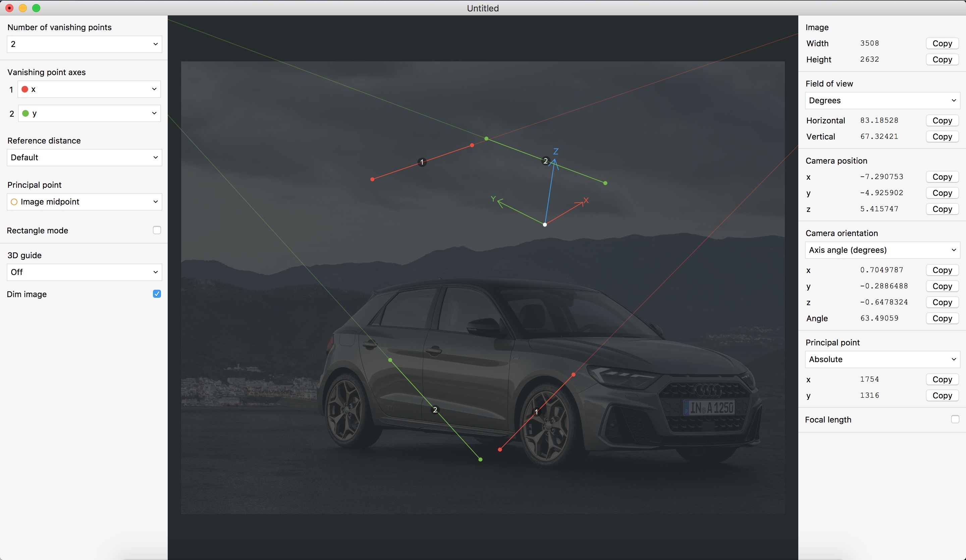Click the sky vanishing line 1 numbered marker

(422, 162)
